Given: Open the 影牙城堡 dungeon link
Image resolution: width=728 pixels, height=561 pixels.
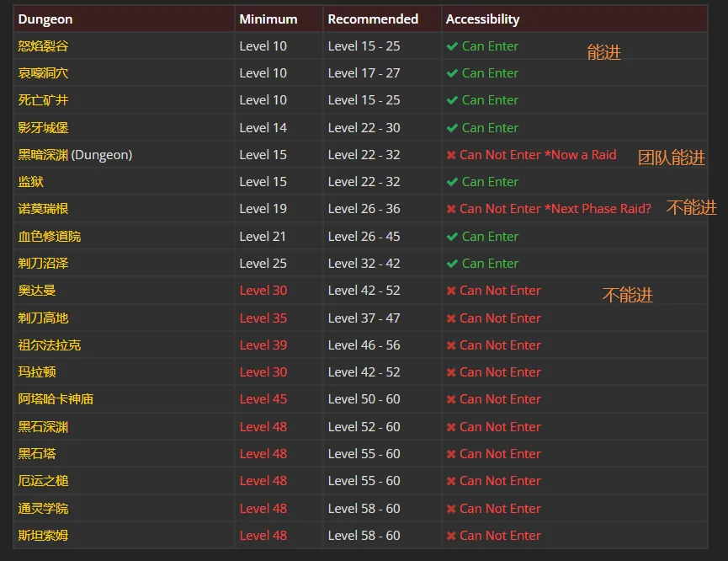Looking at the screenshot, I should (x=43, y=128).
